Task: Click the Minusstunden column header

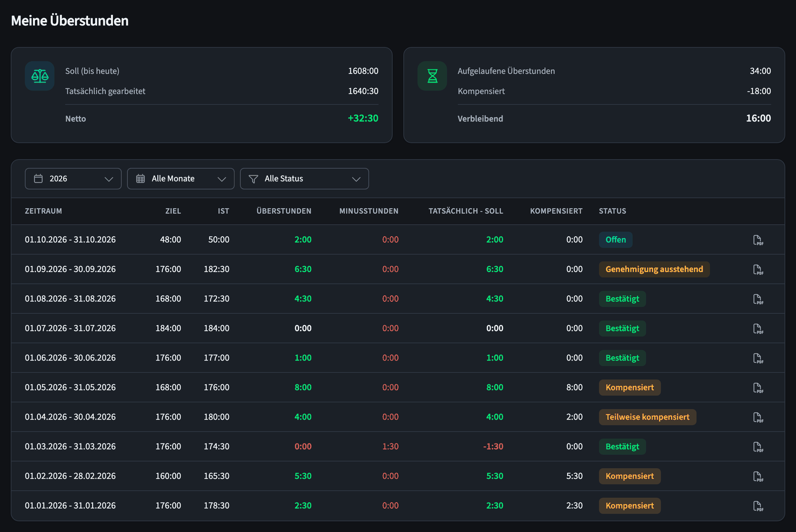Action: click(x=369, y=211)
